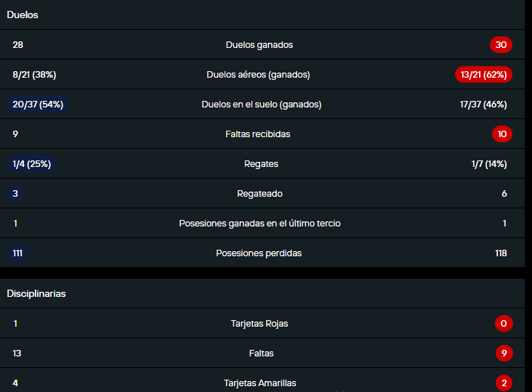Click the Posesiones perdidas label
Image resolution: width=532 pixels, height=392 pixels.
(259, 253)
